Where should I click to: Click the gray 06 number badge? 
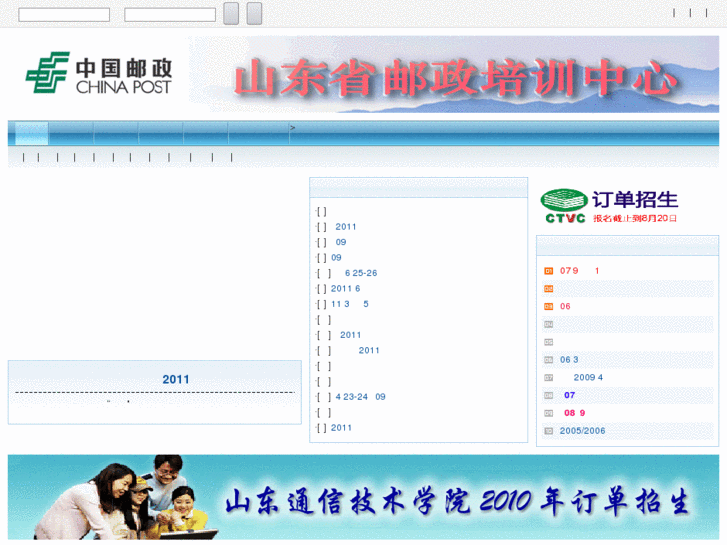coord(548,360)
